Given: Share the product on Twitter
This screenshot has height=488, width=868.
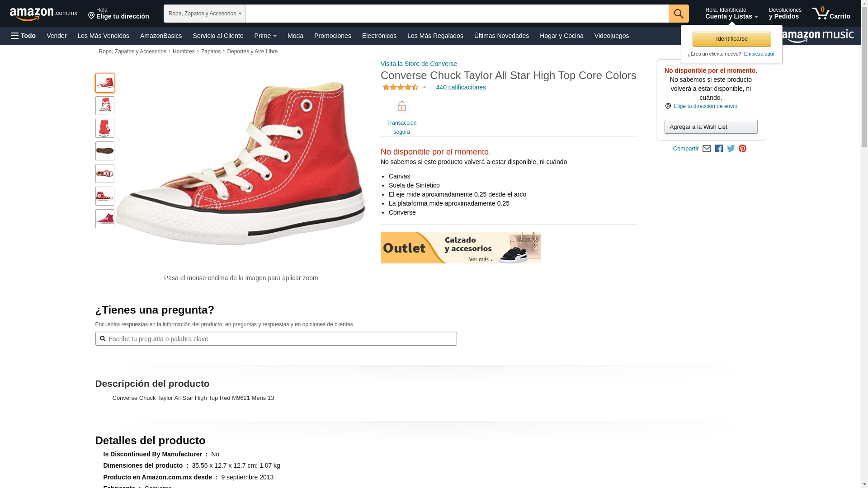Looking at the screenshot, I should pyautogui.click(x=731, y=149).
